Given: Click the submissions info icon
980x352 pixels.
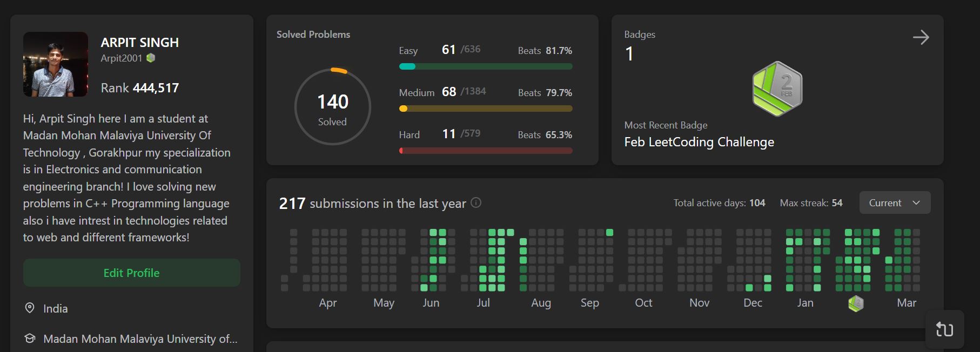Looking at the screenshot, I should pyautogui.click(x=475, y=202).
